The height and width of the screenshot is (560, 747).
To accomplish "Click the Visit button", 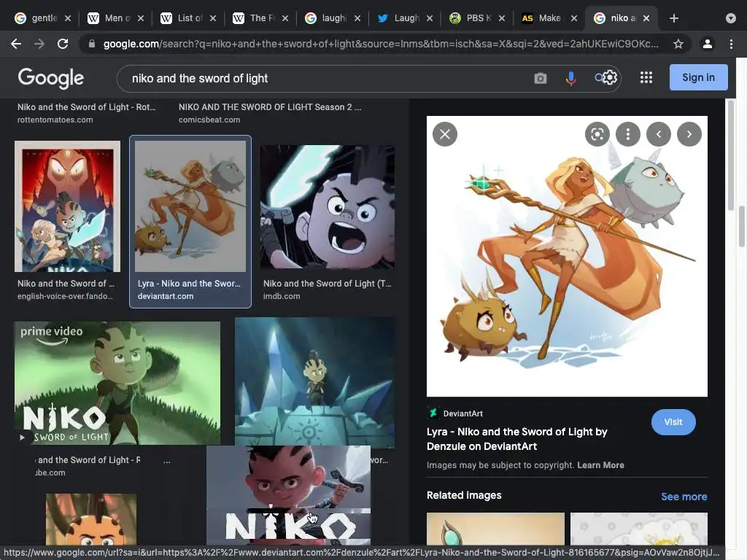I will point(673,422).
